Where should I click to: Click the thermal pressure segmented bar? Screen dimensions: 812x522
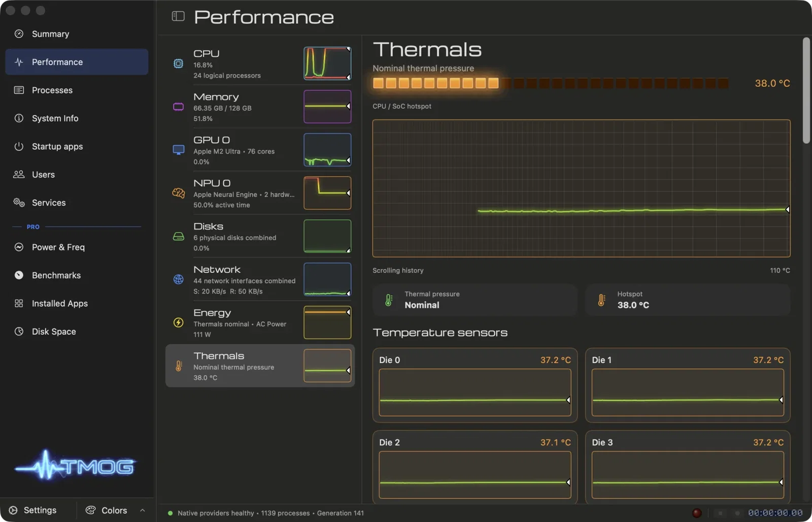pos(551,83)
